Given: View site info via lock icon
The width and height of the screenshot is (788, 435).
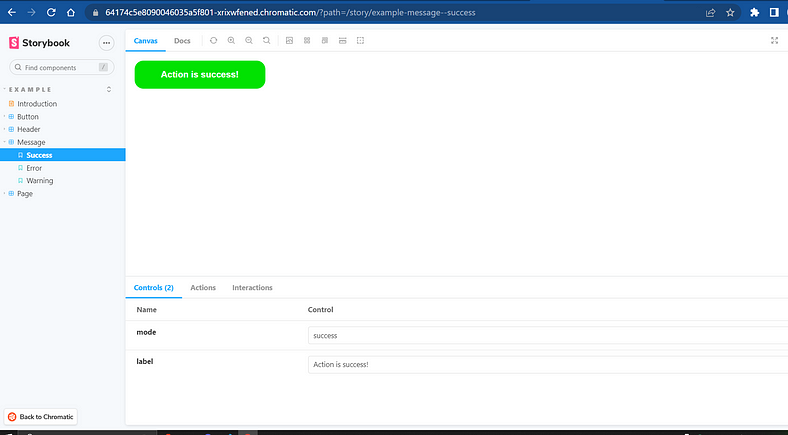Looking at the screenshot, I should [x=95, y=13].
